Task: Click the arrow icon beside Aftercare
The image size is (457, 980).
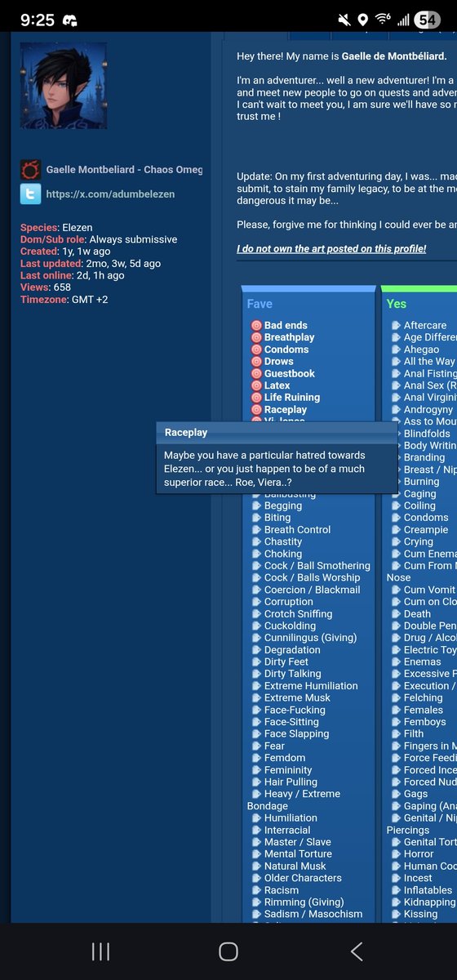Action: click(x=396, y=326)
